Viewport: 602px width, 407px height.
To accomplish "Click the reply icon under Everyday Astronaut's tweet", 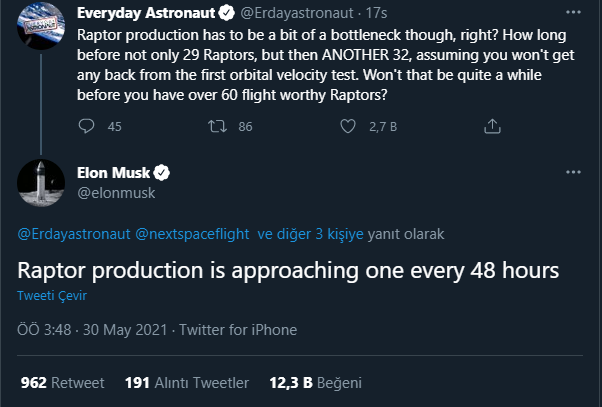I will pyautogui.click(x=86, y=126).
